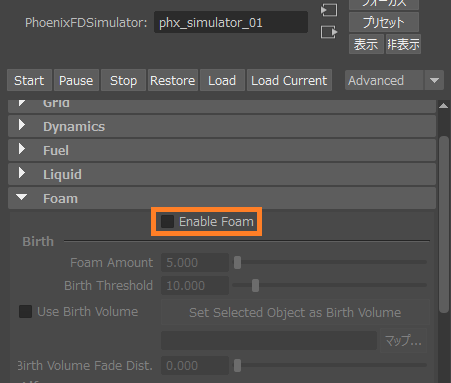Click the Birth Volume Fade Dist. slider handle
The height and width of the screenshot is (383, 451).
click(237, 366)
